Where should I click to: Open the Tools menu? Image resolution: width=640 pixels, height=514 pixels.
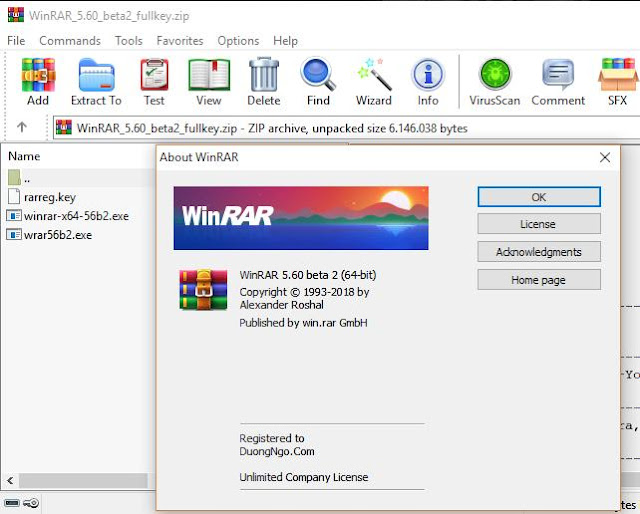coord(129,41)
